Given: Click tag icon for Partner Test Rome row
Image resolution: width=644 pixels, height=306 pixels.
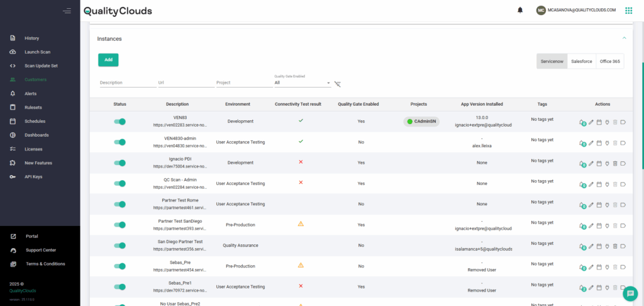Looking at the screenshot, I should tap(623, 205).
